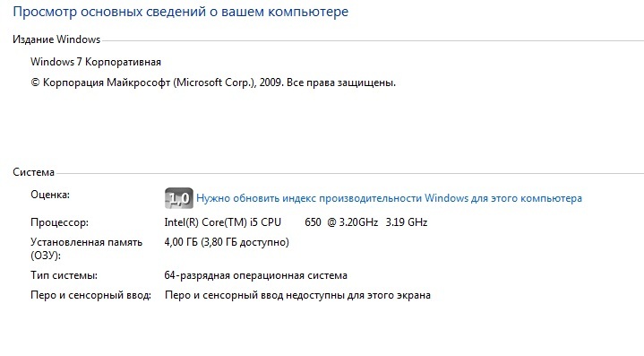This screenshot has width=644, height=356.
Task: Click the 'Тип системы:' label
Action: tap(64, 275)
